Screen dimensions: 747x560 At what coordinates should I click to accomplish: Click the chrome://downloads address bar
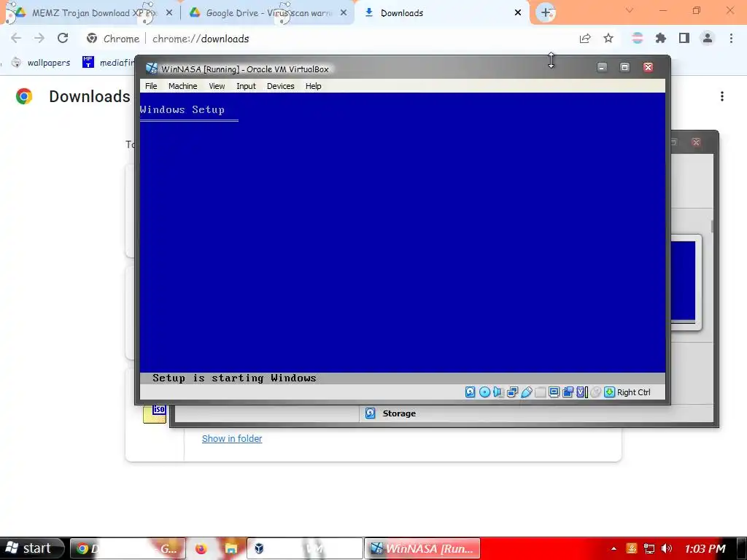(329, 39)
